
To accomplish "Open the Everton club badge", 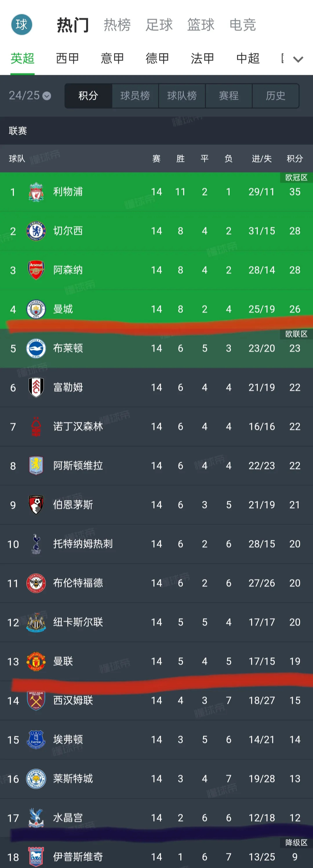I will pyautogui.click(x=36, y=739).
